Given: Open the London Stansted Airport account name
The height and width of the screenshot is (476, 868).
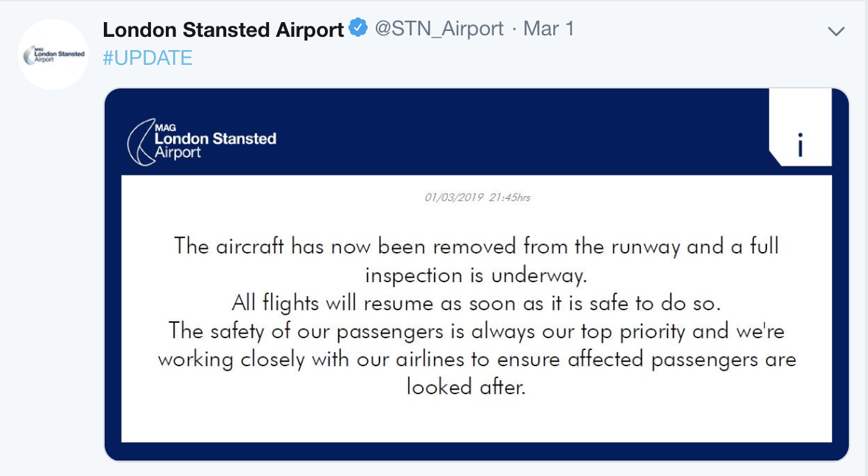Looking at the screenshot, I should pos(223,29).
